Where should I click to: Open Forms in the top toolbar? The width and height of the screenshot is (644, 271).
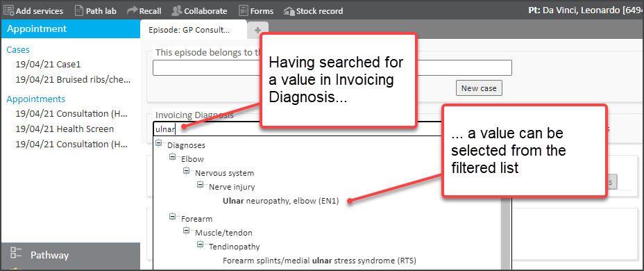tap(262, 11)
